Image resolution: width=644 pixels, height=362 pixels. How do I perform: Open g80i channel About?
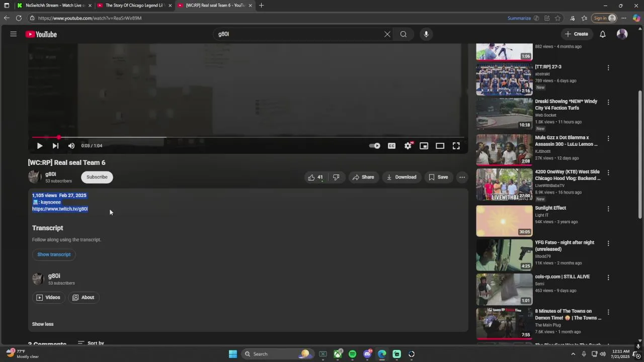tap(84, 298)
